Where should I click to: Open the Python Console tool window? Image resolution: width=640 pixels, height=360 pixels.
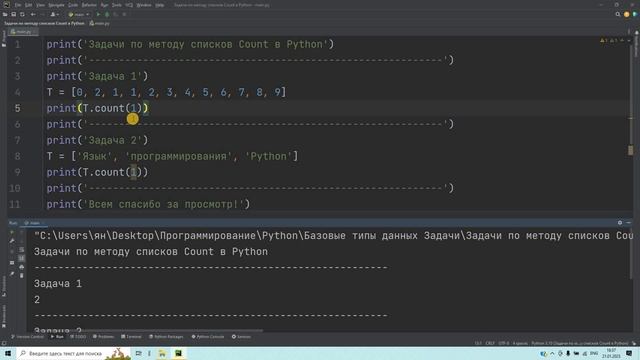tap(208, 337)
